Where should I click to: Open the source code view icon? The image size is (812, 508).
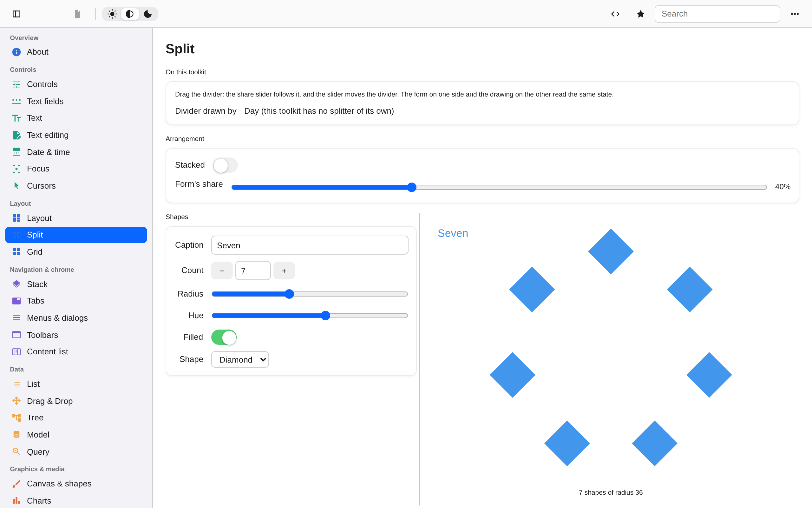(615, 14)
